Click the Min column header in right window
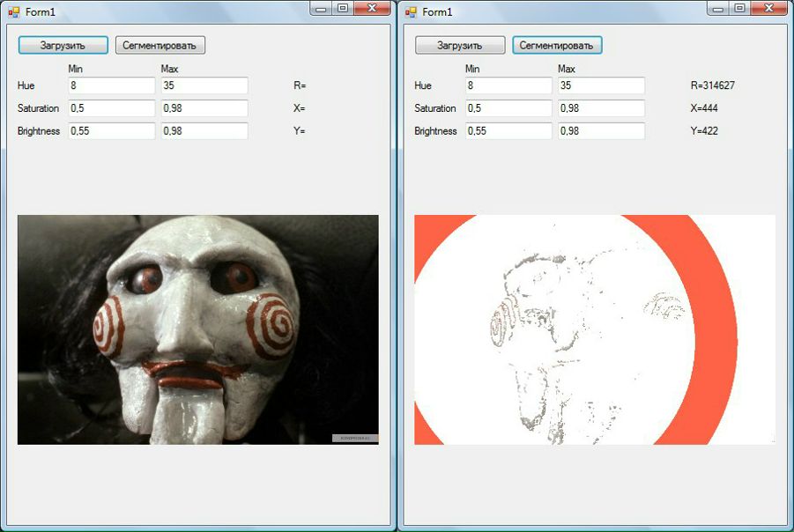Screen dimensions: 794x532 pyautogui.click(x=472, y=69)
